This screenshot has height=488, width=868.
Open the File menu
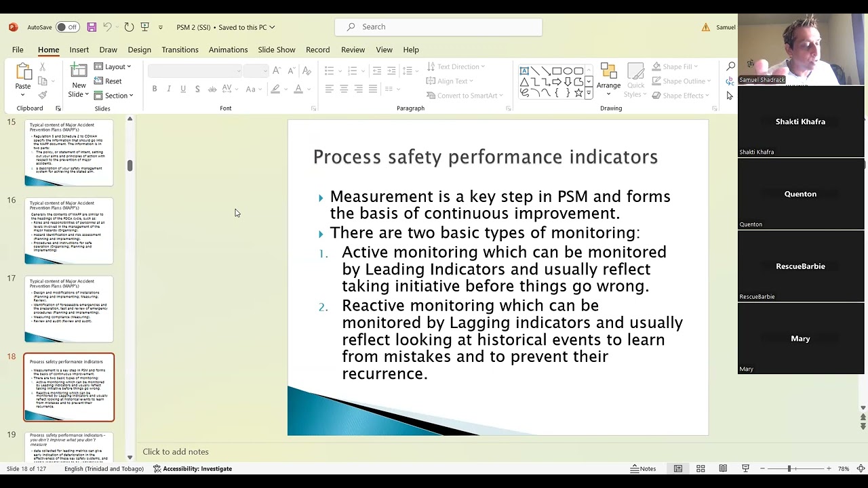pos(18,49)
